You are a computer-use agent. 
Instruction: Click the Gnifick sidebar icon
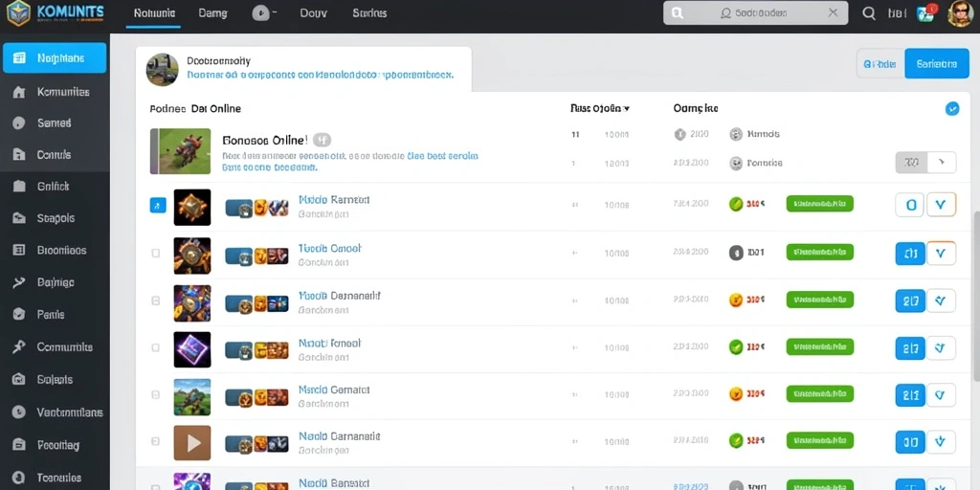coord(19,187)
